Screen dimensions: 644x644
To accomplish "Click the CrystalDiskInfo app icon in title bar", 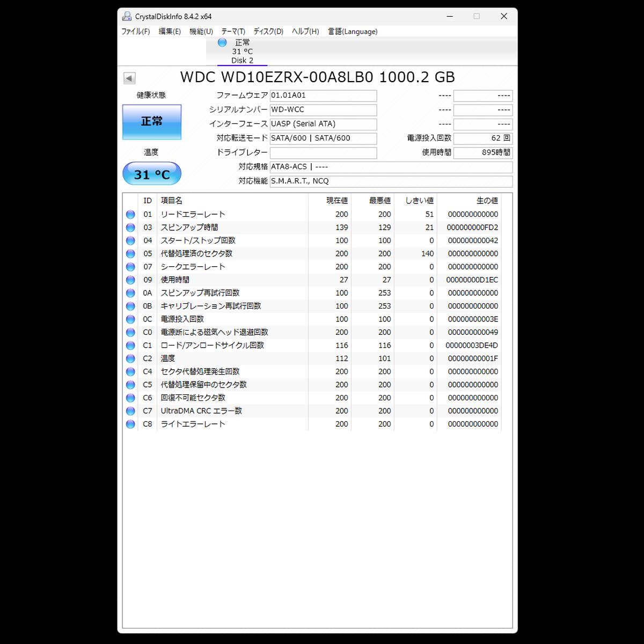I will tap(127, 16).
